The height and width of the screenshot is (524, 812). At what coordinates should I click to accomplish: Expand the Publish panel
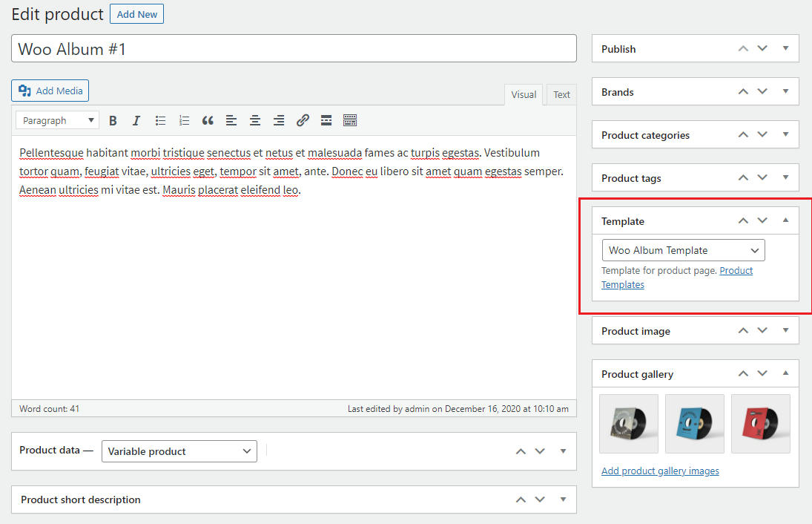point(785,48)
